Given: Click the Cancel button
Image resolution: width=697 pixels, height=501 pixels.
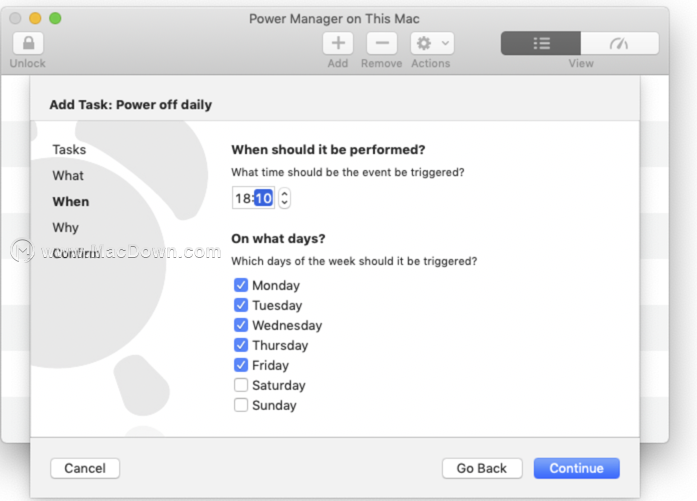Looking at the screenshot, I should (85, 468).
